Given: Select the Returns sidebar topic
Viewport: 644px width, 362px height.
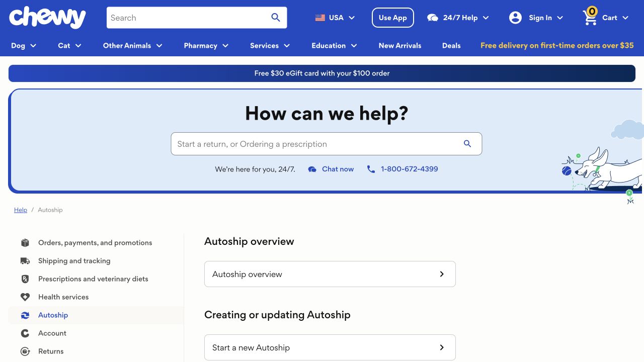Looking at the screenshot, I should [51, 351].
